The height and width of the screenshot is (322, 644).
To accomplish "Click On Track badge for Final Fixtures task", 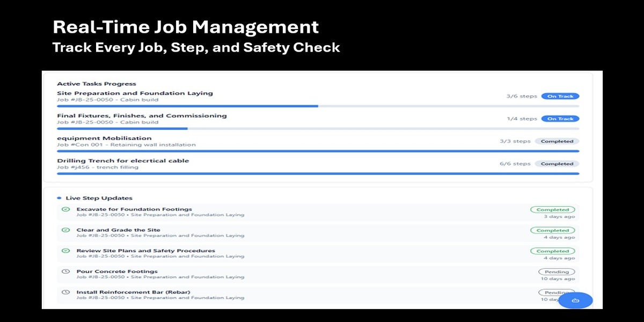I will [560, 119].
